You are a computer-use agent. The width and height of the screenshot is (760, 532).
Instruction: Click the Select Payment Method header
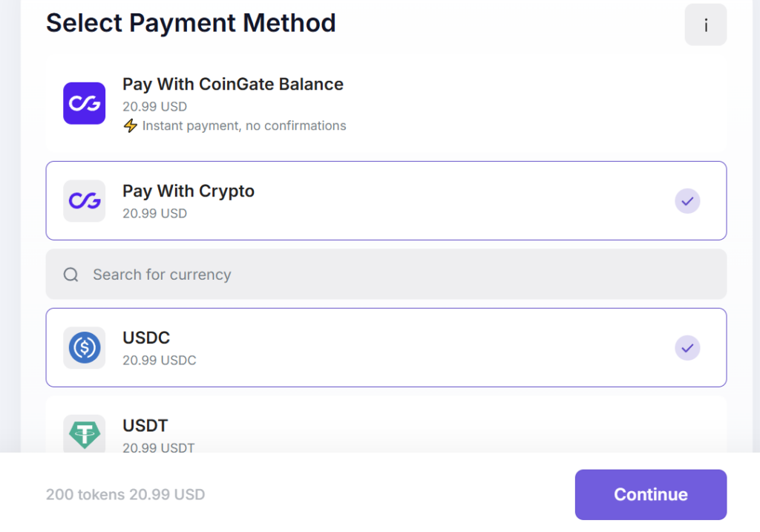click(191, 23)
